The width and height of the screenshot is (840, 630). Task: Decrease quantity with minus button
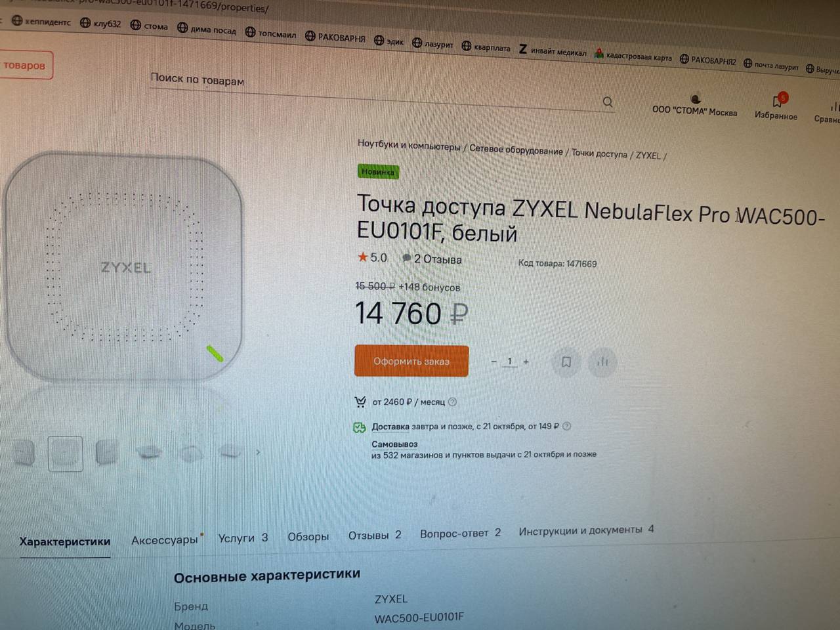[x=493, y=361]
